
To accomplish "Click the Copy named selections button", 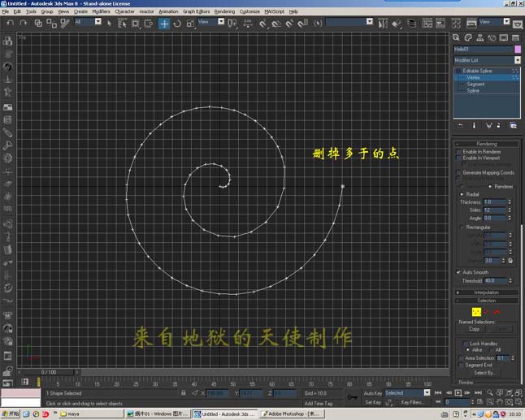I will [x=474, y=329].
